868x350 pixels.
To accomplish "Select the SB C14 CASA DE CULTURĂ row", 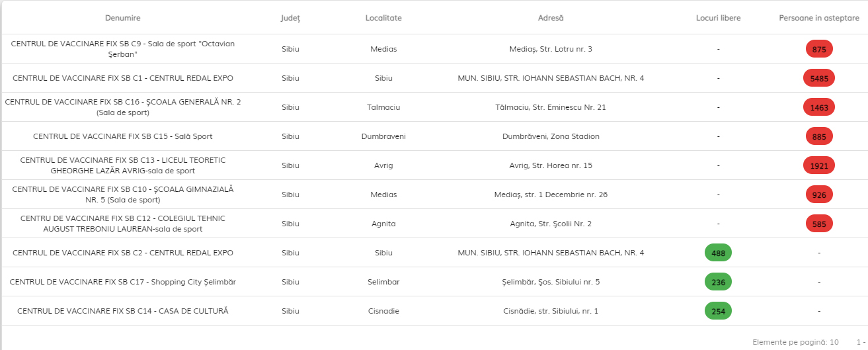I will [434, 311].
